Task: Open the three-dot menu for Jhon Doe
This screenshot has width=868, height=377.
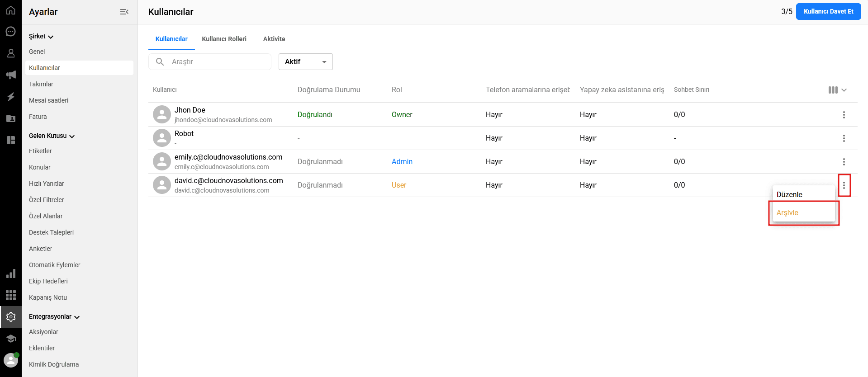Action: coord(844,115)
